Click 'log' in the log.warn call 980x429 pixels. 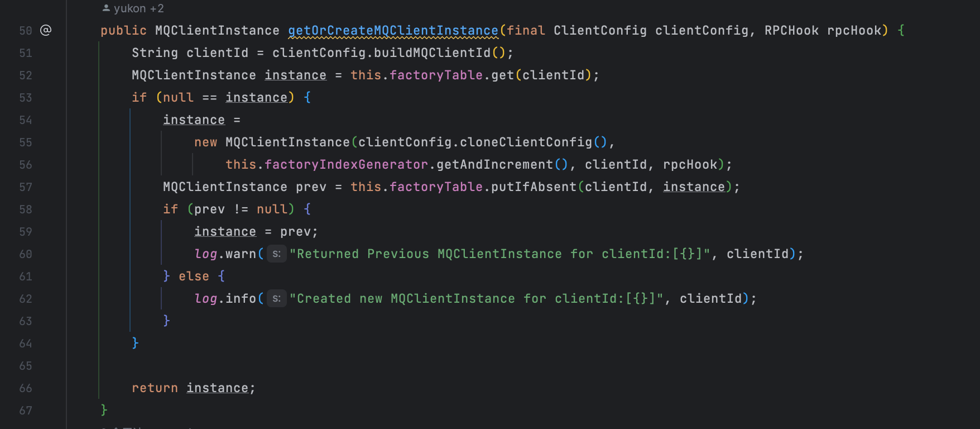205,254
